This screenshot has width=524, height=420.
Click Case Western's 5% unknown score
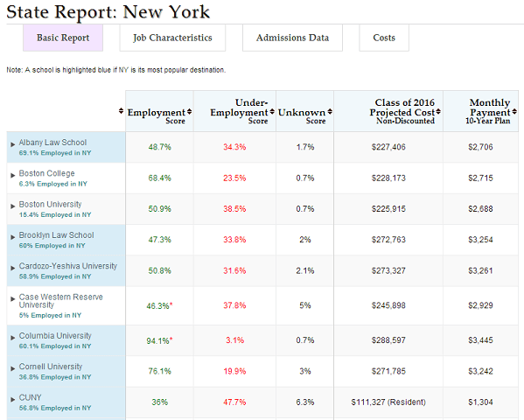(x=305, y=305)
